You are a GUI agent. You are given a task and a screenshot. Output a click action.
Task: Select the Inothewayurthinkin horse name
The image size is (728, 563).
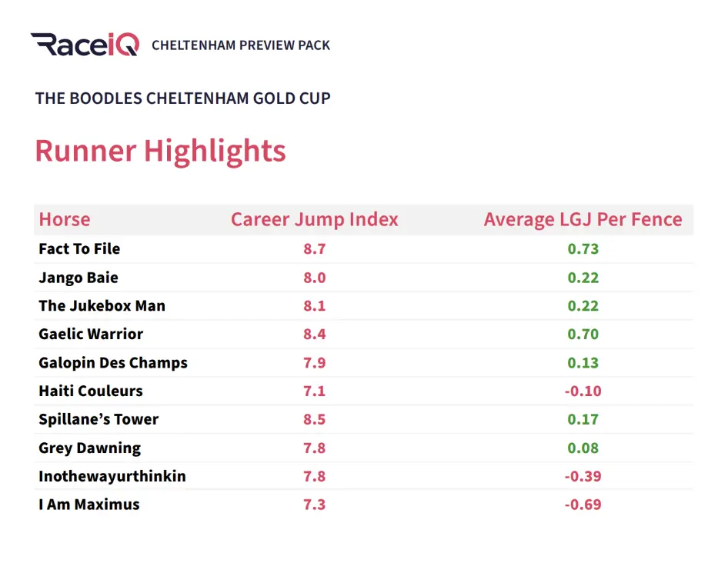(x=112, y=476)
